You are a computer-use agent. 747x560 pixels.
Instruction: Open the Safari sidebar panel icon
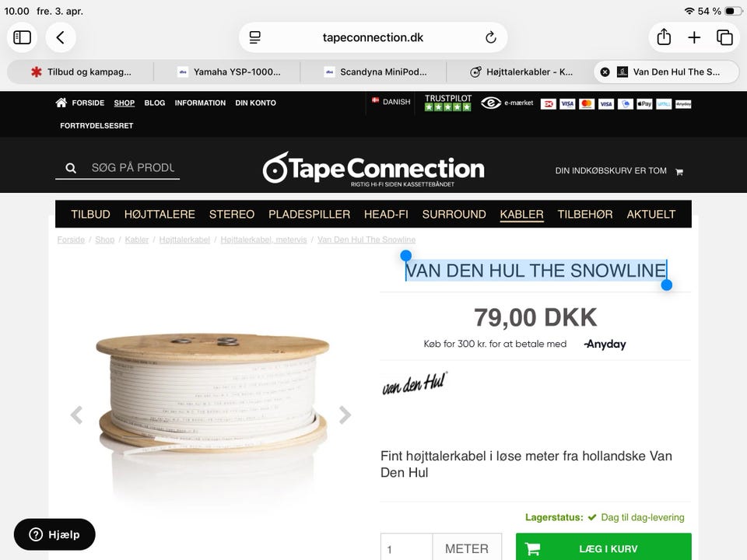point(22,37)
